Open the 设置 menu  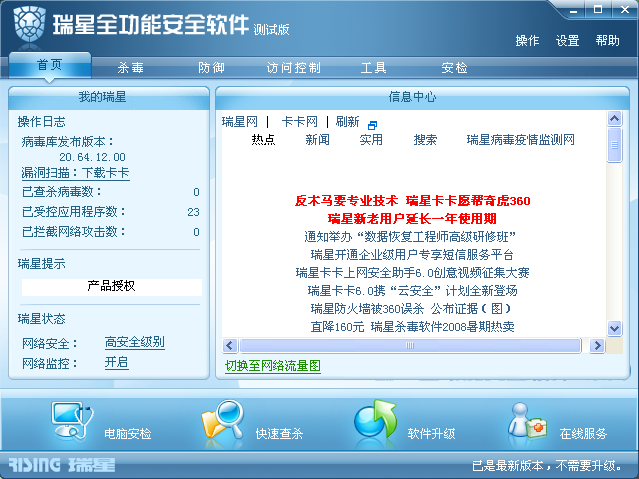[x=567, y=40]
